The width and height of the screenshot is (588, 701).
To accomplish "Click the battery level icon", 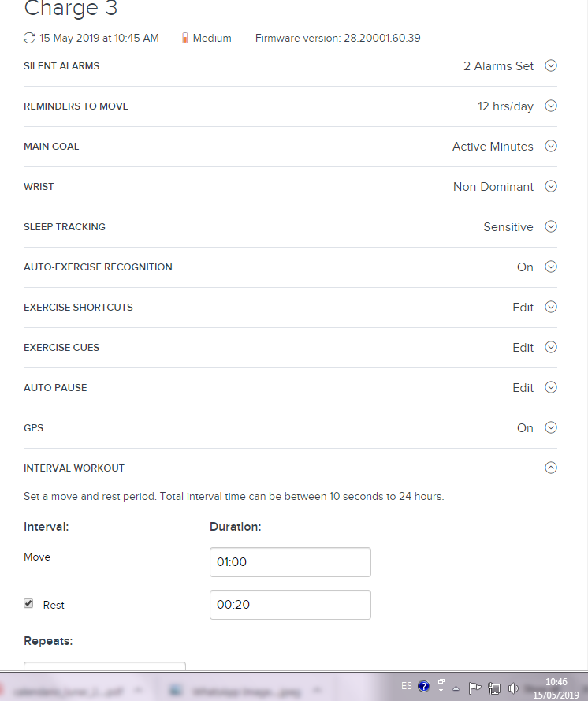I will (x=185, y=38).
